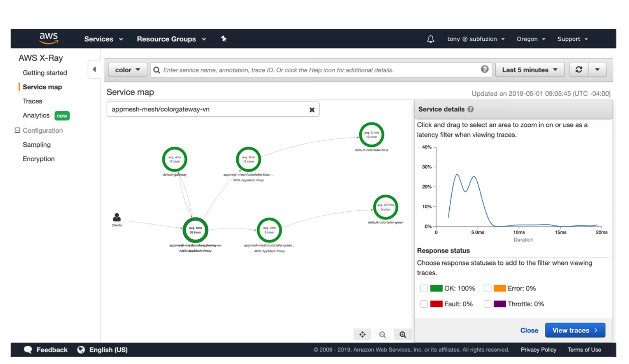The image size is (629, 364).
Task: Select the default-colorteller-blue node
Action: point(372,135)
